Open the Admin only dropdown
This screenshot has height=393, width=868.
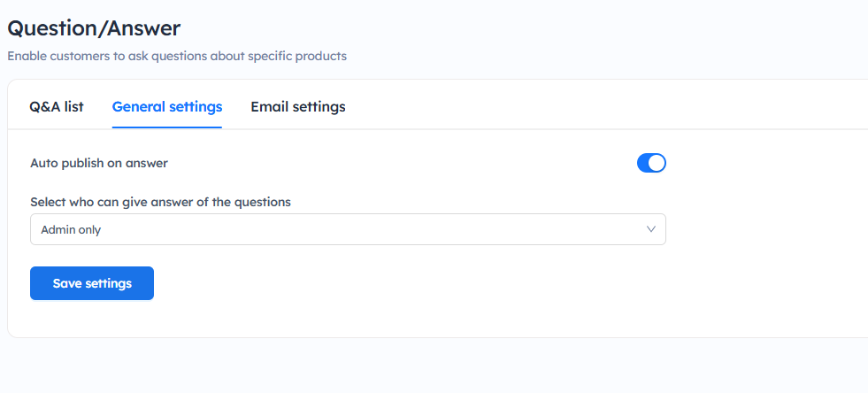point(348,229)
